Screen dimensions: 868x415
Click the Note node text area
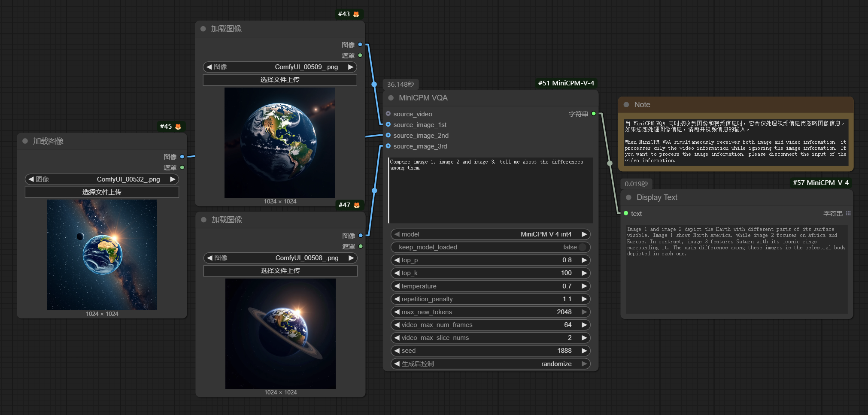click(736, 142)
